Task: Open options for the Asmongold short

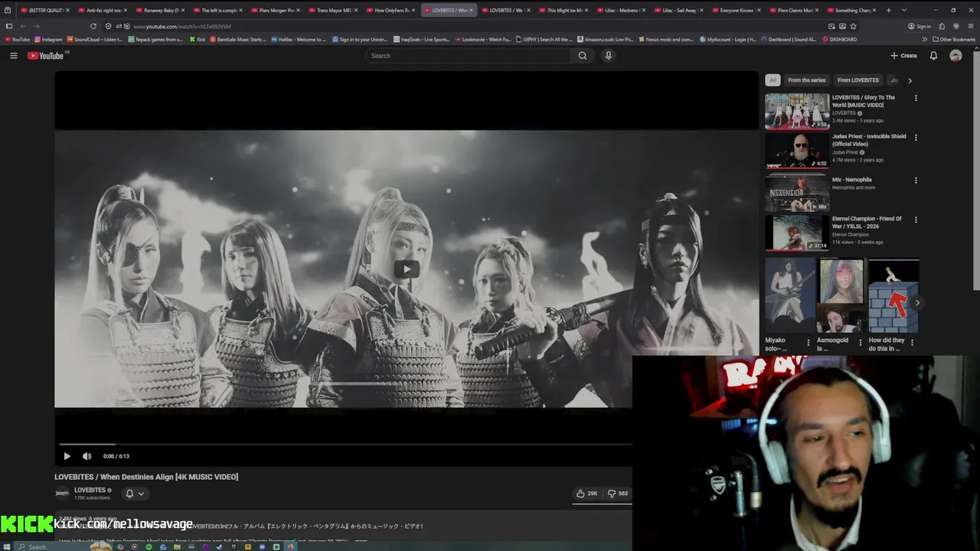Action: coord(860,343)
